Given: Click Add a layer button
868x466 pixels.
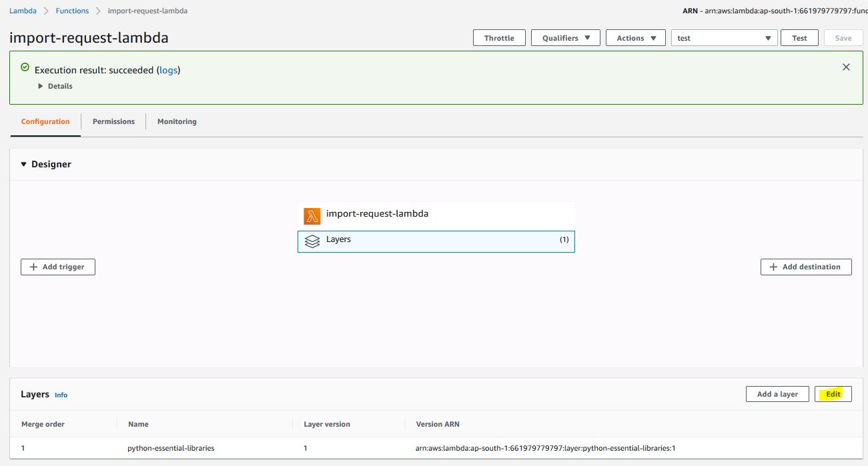Looking at the screenshot, I should pos(777,394).
